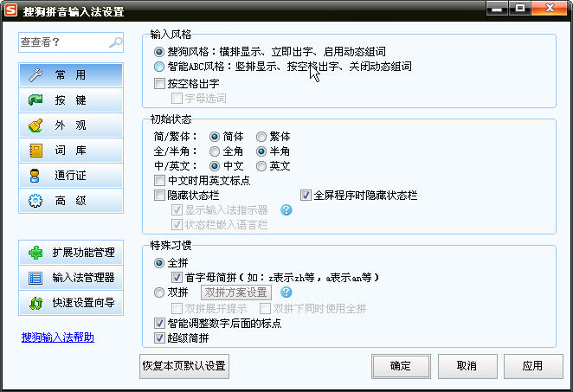Screen dimensions: 573x392
Task: Switch to the 高级 tab
Action: tap(71, 201)
